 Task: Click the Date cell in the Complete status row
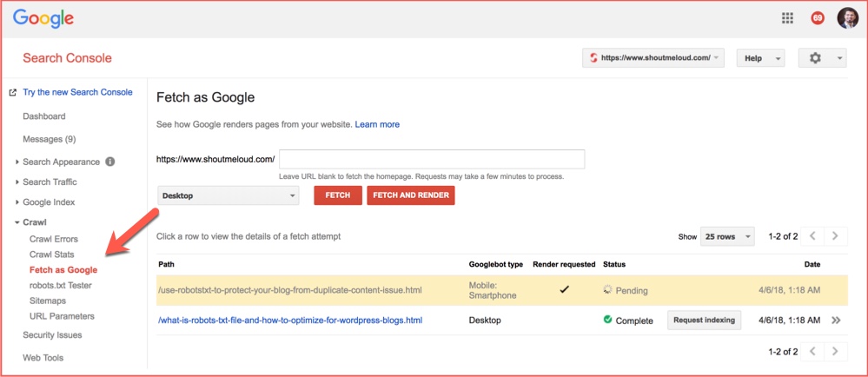pyautogui.click(x=790, y=320)
